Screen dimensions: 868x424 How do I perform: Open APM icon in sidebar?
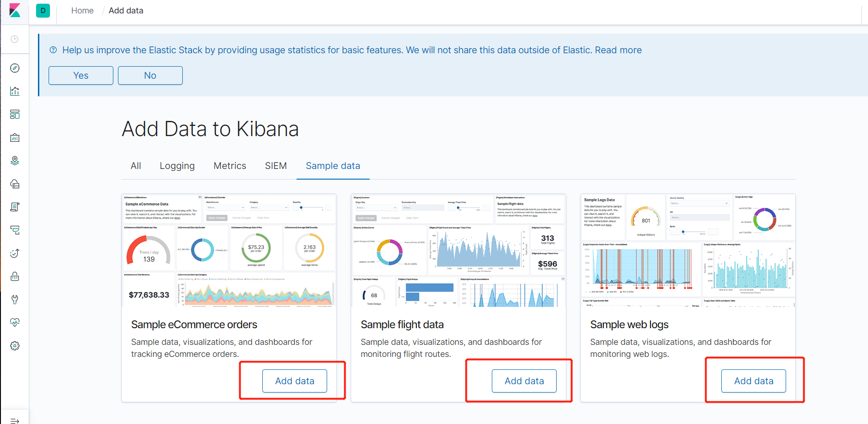coord(15,230)
